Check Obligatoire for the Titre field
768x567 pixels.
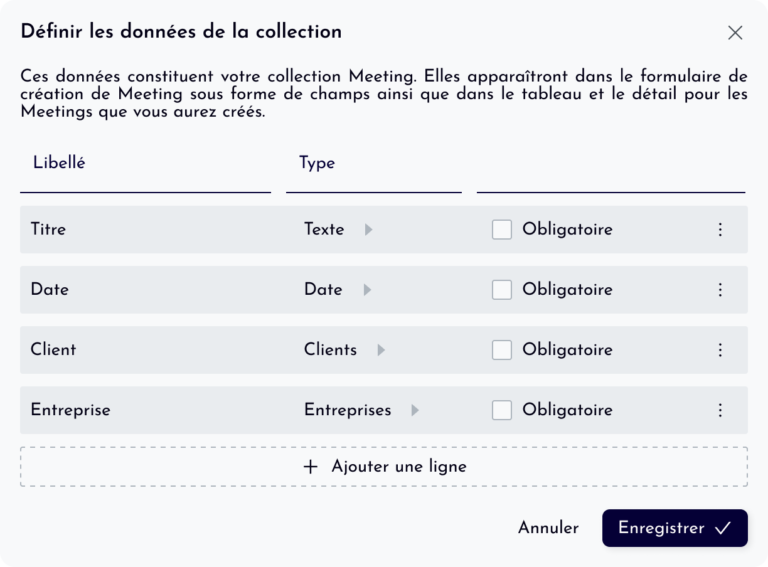(502, 230)
